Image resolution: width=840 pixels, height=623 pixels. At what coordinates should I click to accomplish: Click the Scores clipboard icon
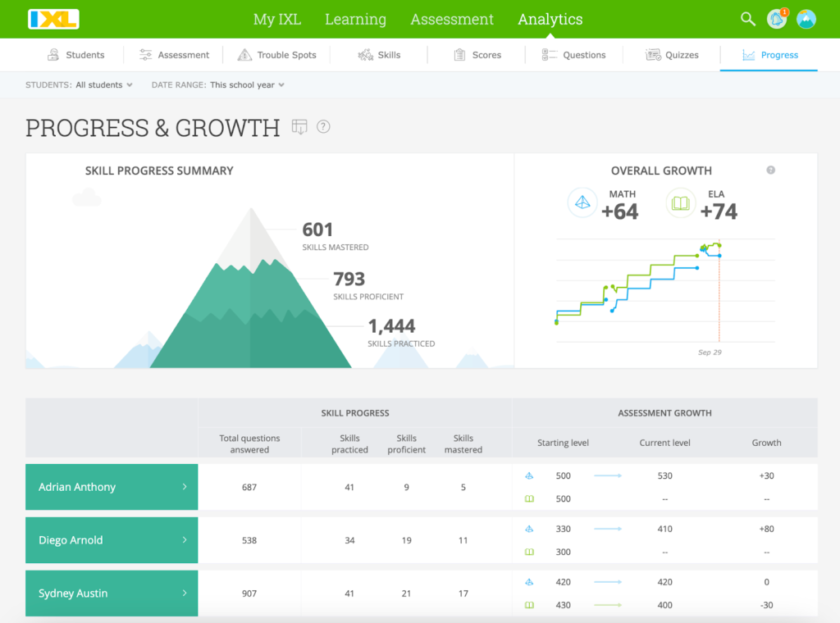(x=459, y=55)
